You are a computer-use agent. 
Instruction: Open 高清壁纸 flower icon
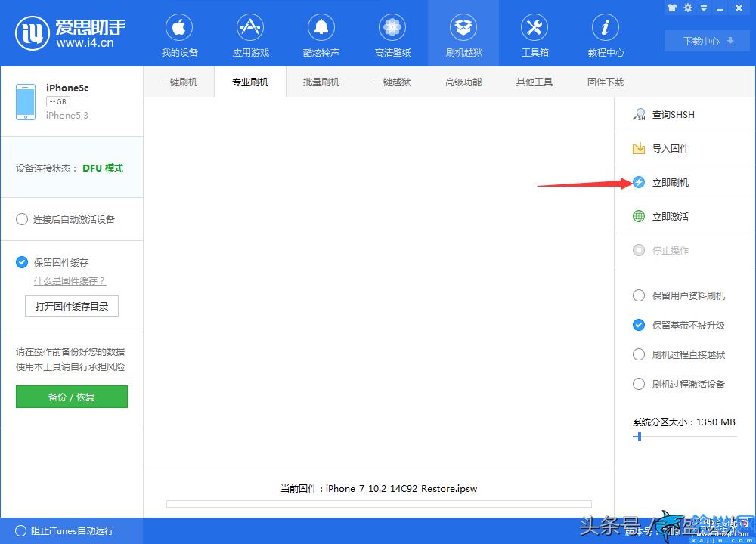point(392,27)
